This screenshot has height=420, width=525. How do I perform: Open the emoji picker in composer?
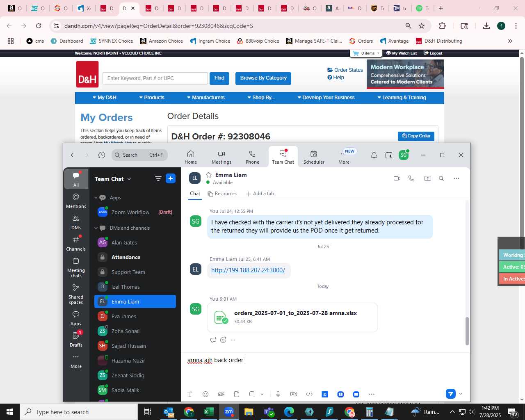point(205,394)
